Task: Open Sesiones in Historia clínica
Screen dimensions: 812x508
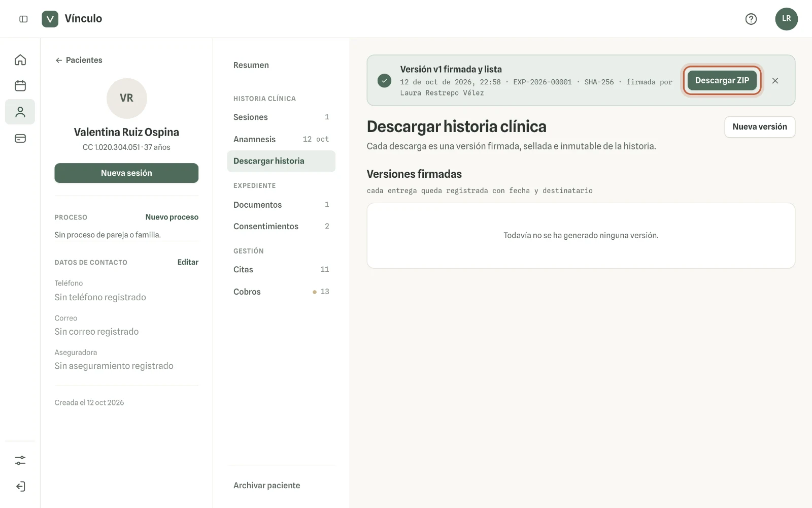Action: click(x=281, y=117)
